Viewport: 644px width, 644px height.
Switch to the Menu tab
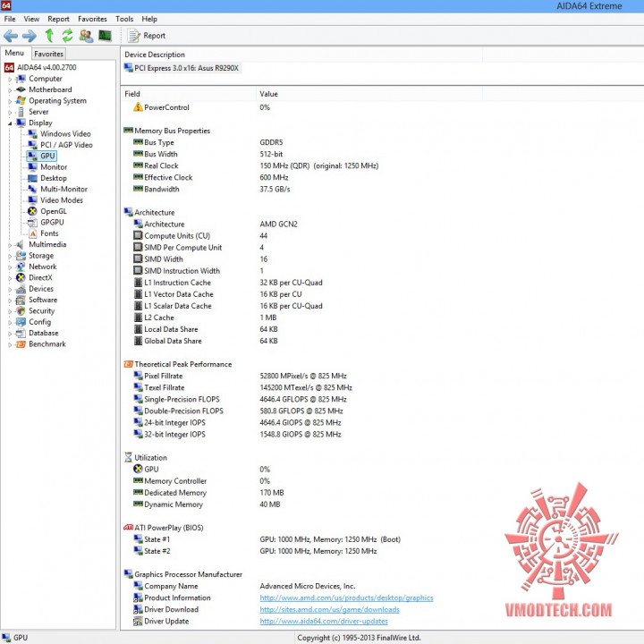coord(14,53)
